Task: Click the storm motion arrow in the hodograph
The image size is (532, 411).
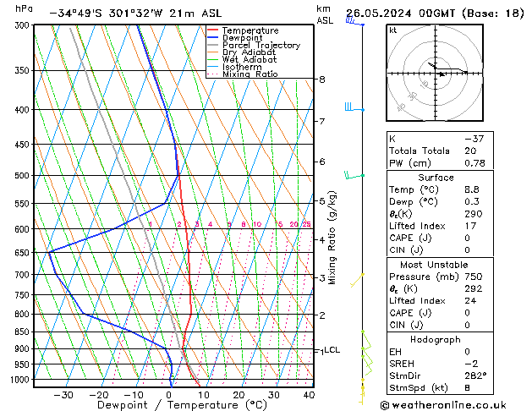Action: point(441,74)
